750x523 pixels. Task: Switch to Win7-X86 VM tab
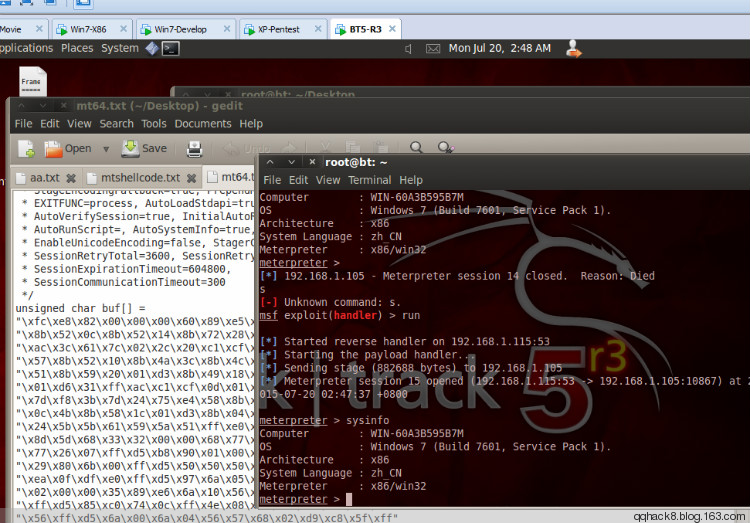pyautogui.click(x=88, y=30)
